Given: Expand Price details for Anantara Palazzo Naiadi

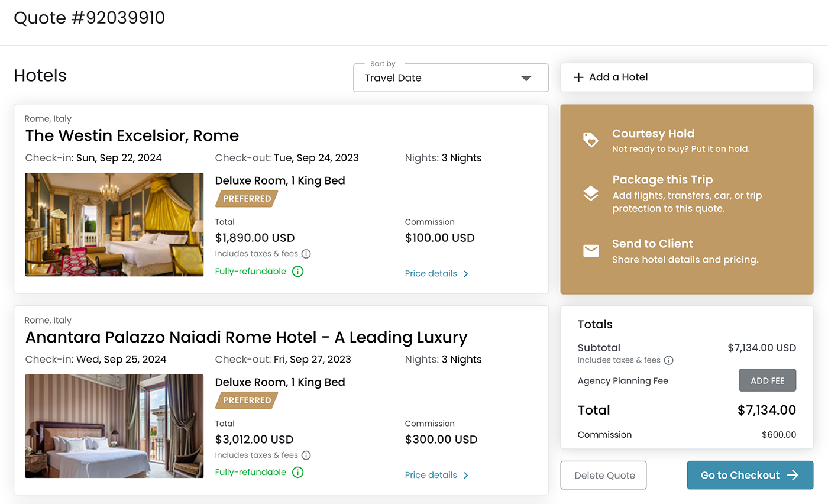Looking at the screenshot, I should pyautogui.click(x=436, y=475).
